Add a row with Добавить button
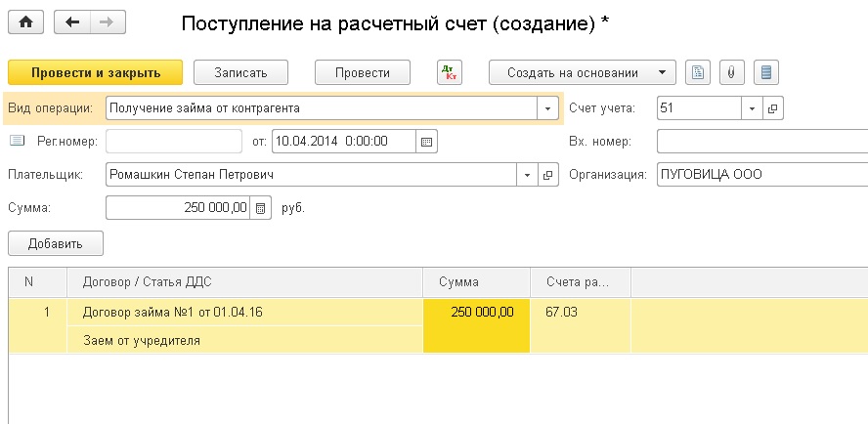The image size is (868, 424). [x=56, y=243]
